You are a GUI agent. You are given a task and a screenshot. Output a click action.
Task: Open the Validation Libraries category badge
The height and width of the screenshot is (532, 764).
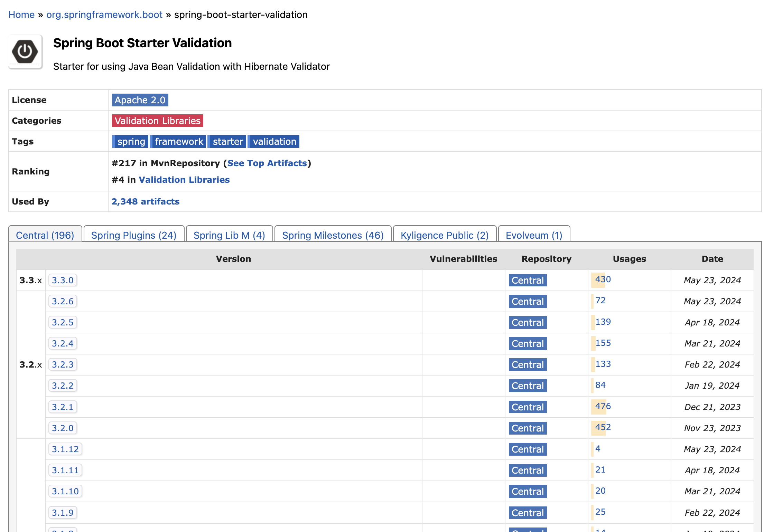click(157, 121)
